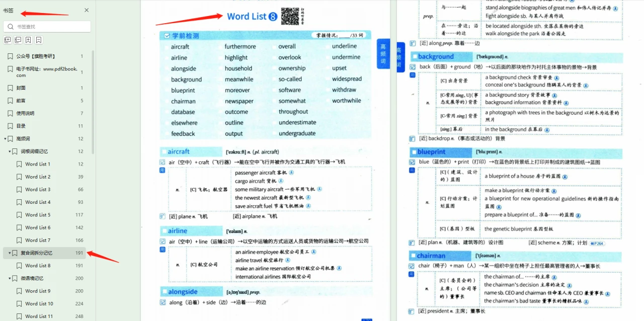Click the bookmark icon beside Word List 1

coord(20,164)
